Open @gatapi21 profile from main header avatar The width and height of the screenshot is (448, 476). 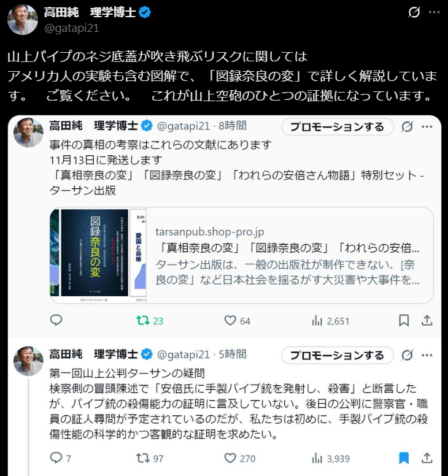22,20
